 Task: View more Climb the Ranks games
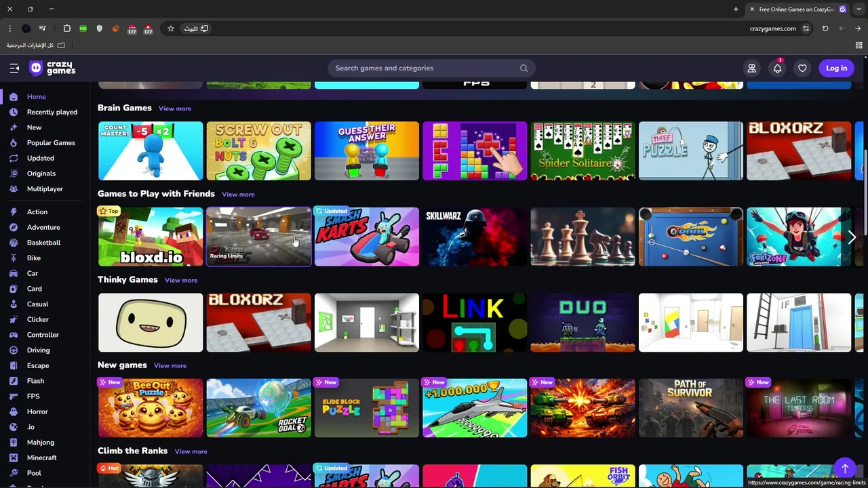click(191, 451)
